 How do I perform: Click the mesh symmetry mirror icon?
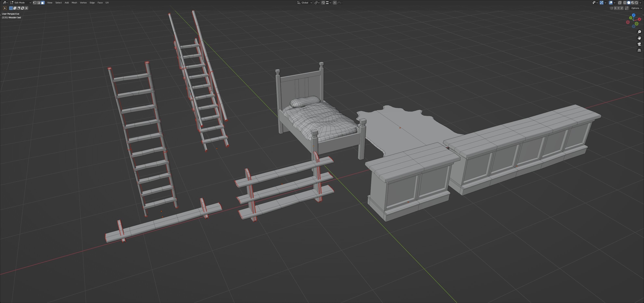point(612,8)
